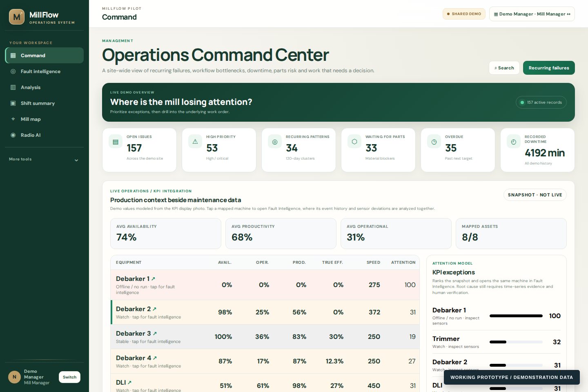The height and width of the screenshot is (392, 588).
Task: Click the Debarker 3 speed value 250
Action: pos(374,337)
